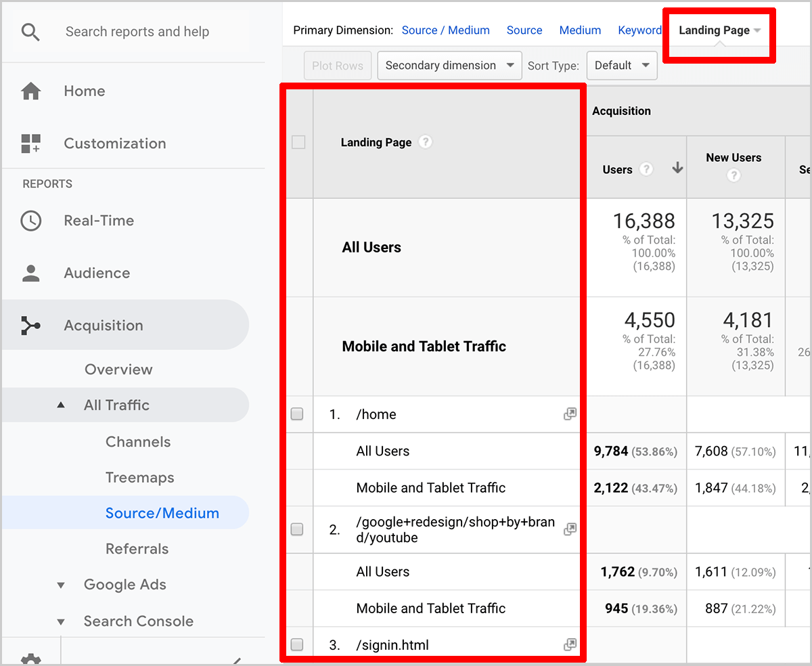The height and width of the screenshot is (666, 812).
Task: Click the 13,325 total new users value
Action: point(743,221)
